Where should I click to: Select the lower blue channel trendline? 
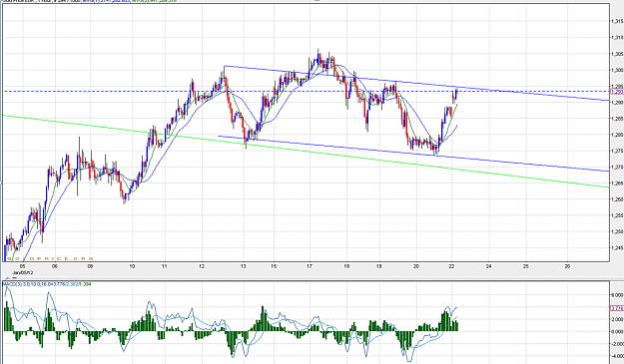413,154
